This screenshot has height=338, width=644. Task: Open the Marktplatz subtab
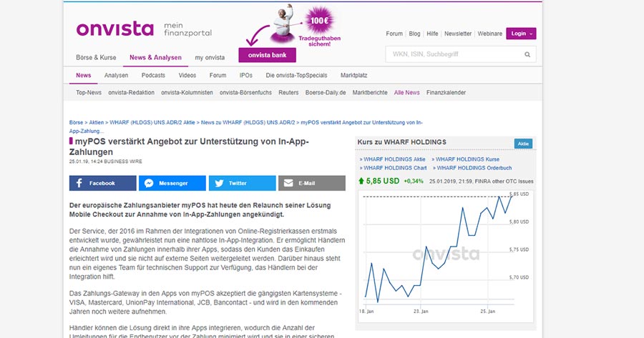tap(354, 76)
